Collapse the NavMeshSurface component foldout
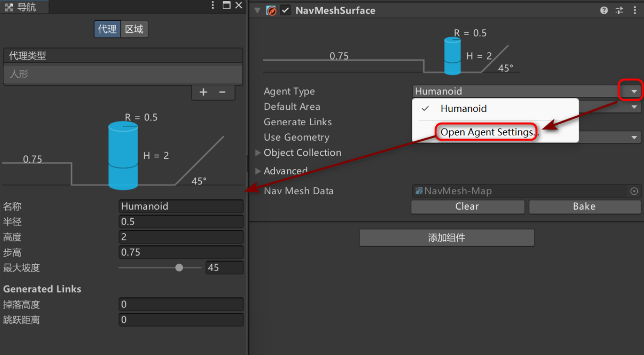The width and height of the screenshot is (644, 355). coord(258,11)
